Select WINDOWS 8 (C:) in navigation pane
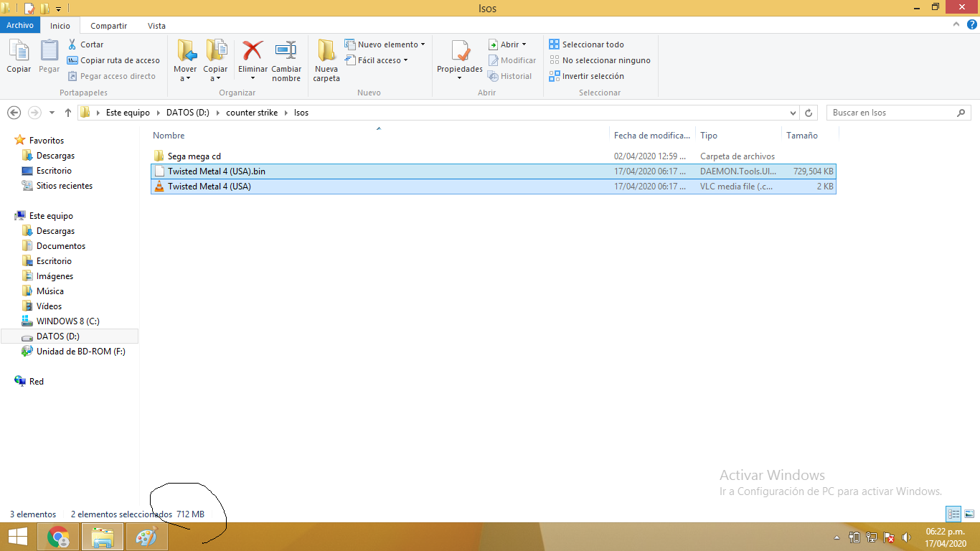Viewport: 980px width, 551px height. point(67,321)
